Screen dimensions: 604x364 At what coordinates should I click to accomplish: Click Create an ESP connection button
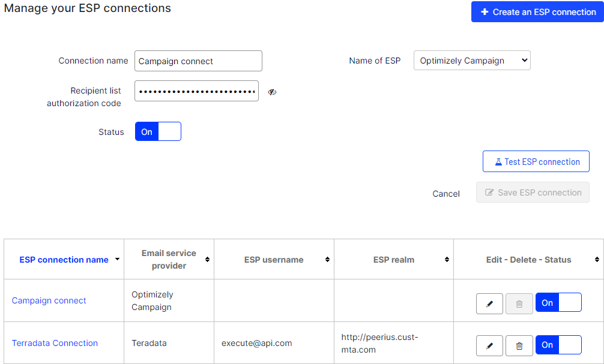pos(537,12)
